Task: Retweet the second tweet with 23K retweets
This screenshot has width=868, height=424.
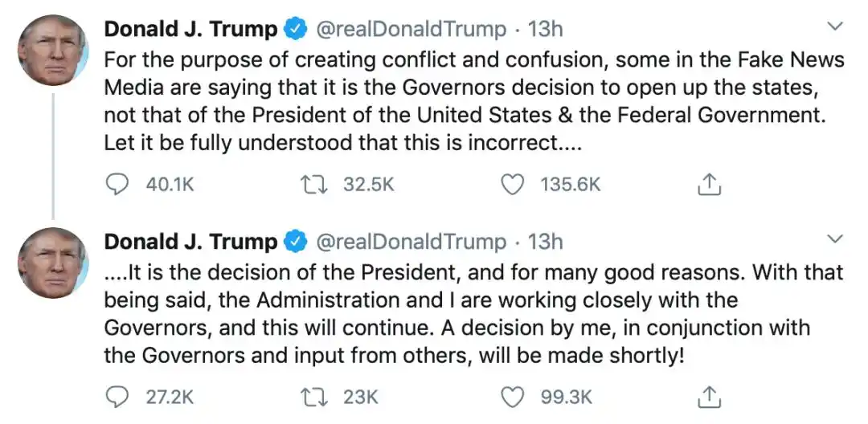Action: (307, 396)
